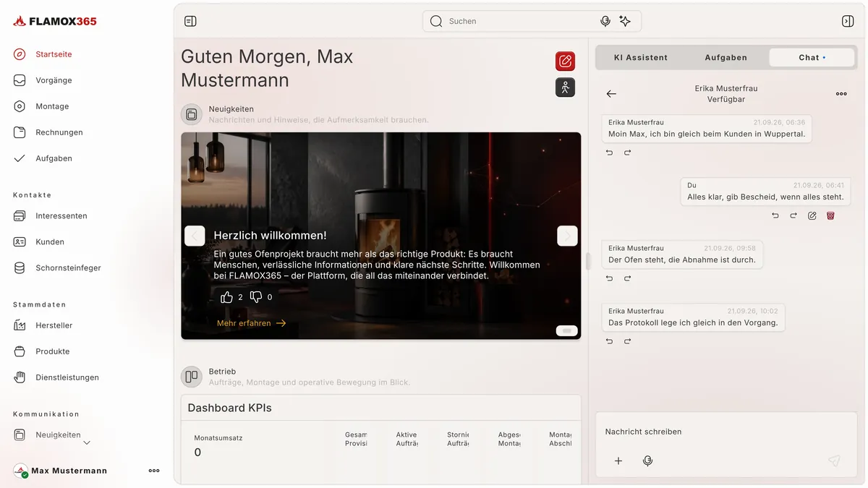Forward the 'Das Protokoll' message
The width and height of the screenshot is (868, 488).
tap(627, 341)
